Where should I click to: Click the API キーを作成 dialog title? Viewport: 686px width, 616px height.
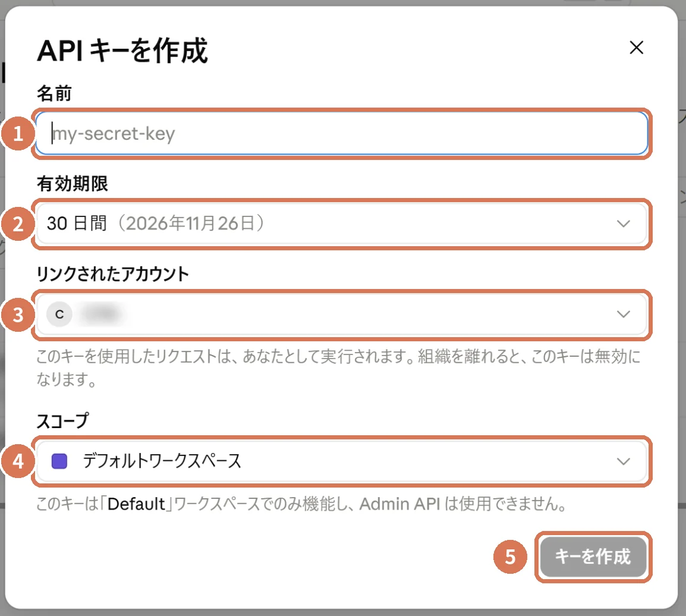(122, 51)
